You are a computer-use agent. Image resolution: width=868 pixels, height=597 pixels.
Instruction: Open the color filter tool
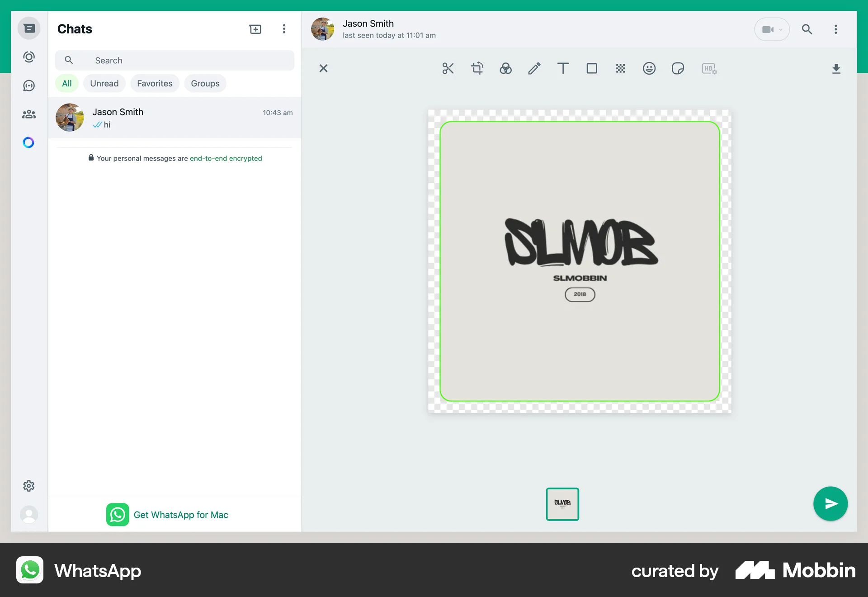click(505, 68)
